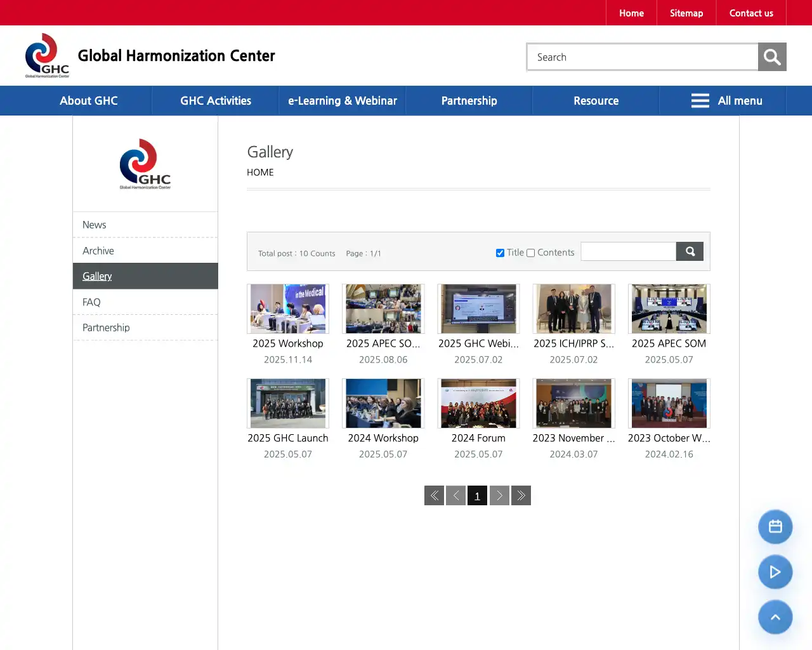Open the e-Learning & Webinar menu
The height and width of the screenshot is (650, 812).
[x=342, y=100]
